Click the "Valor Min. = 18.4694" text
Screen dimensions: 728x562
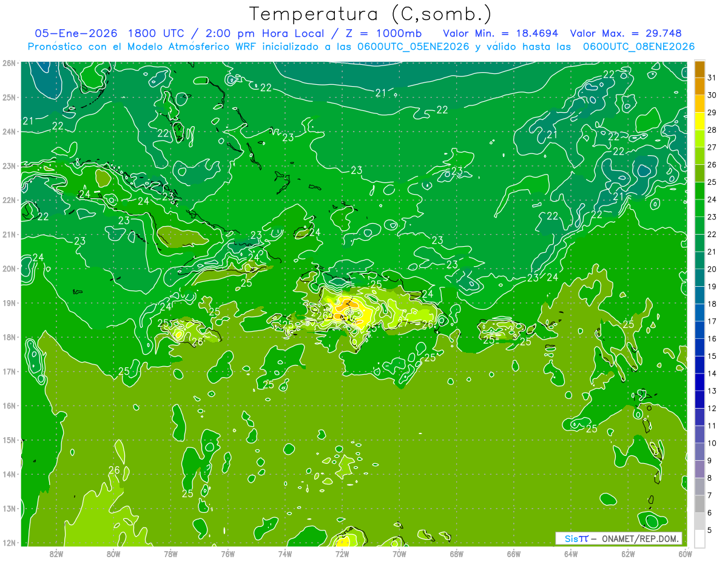point(500,33)
